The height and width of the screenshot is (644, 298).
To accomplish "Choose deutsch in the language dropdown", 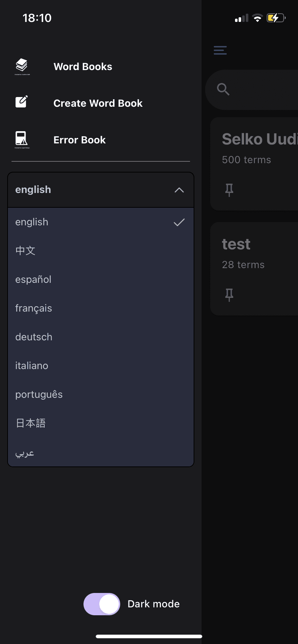I will 33,337.
